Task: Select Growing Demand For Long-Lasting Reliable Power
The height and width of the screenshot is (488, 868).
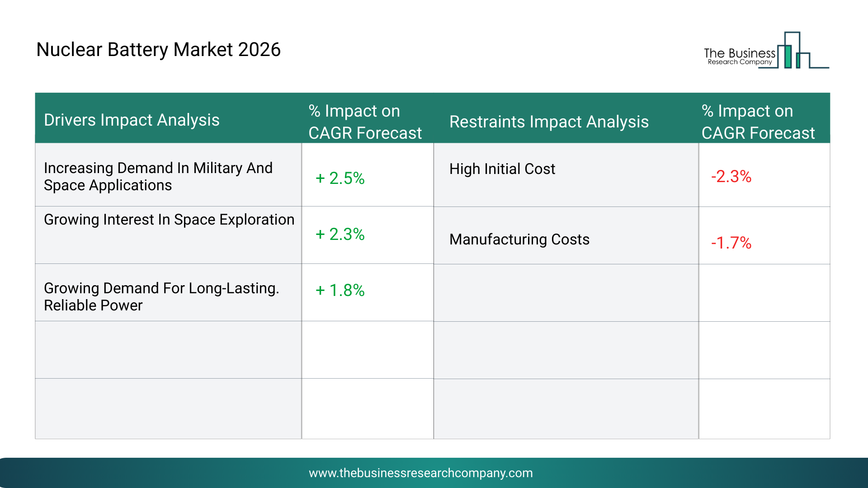Action: tap(161, 297)
